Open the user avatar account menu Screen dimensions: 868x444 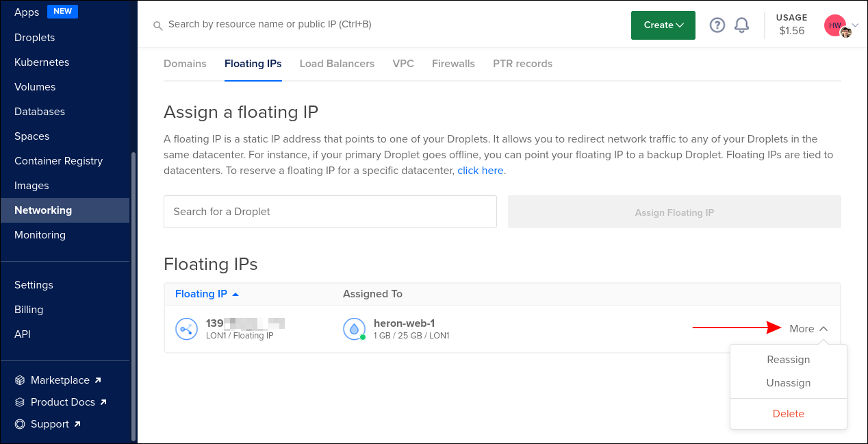pyautogui.click(x=834, y=25)
